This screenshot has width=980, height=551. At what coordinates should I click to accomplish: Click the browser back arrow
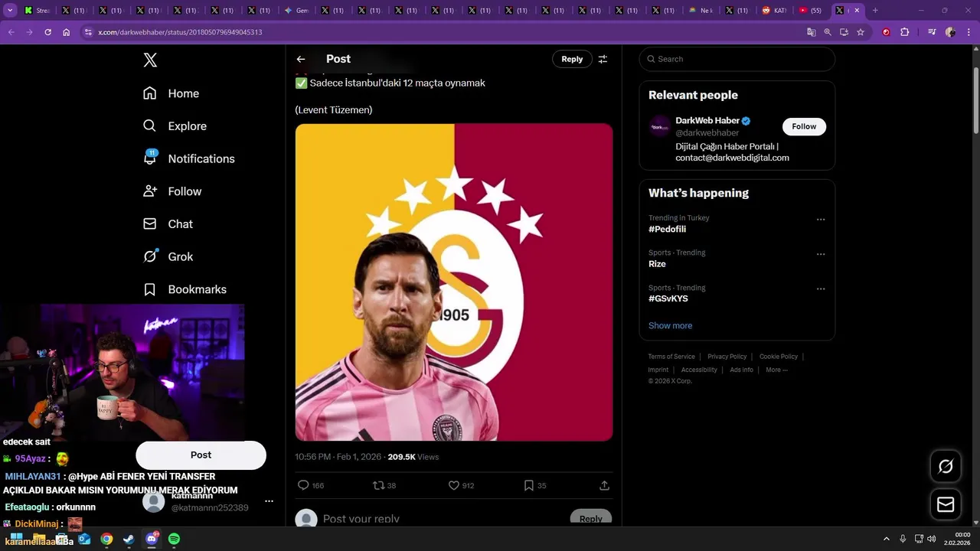[11, 32]
